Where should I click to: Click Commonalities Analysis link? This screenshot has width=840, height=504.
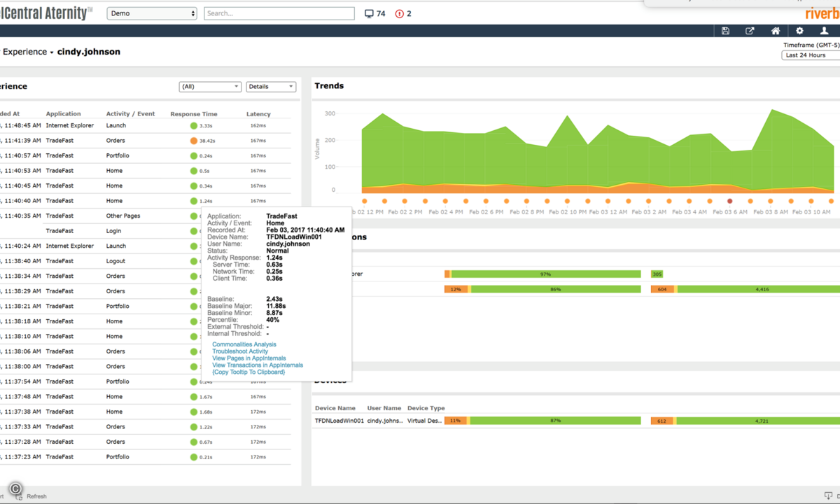244,344
